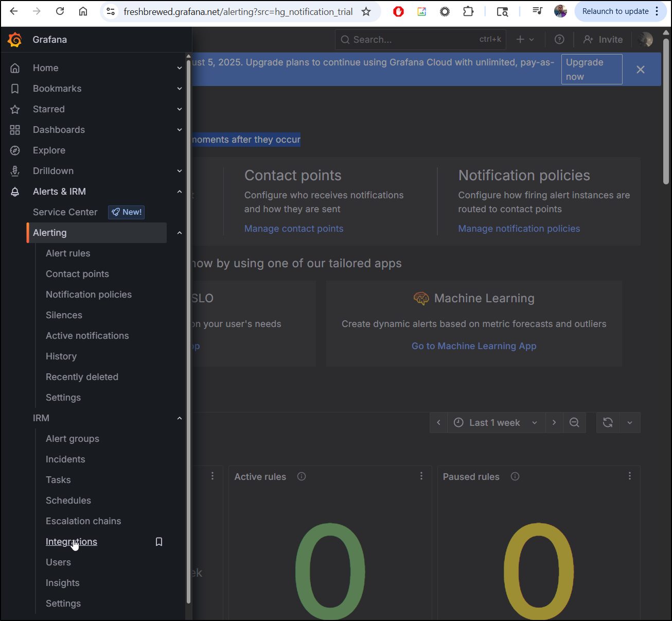Click the Home house icon in sidebar
This screenshot has height=621, width=672.
point(15,68)
